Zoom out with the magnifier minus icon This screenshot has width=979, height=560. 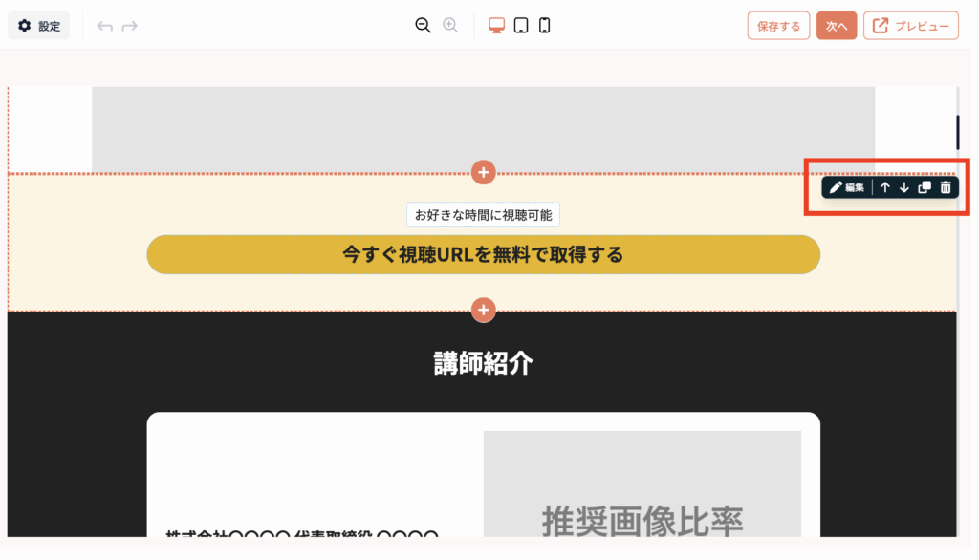point(423,26)
